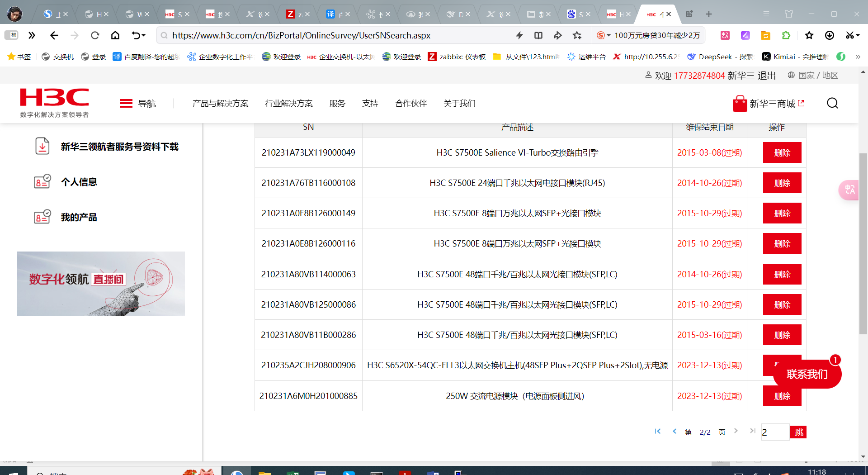Open the site search magnifier
The image size is (868, 475).
click(832, 104)
